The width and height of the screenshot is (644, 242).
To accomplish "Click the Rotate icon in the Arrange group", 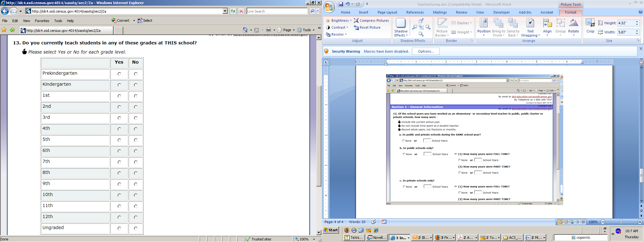I will (x=573, y=26).
